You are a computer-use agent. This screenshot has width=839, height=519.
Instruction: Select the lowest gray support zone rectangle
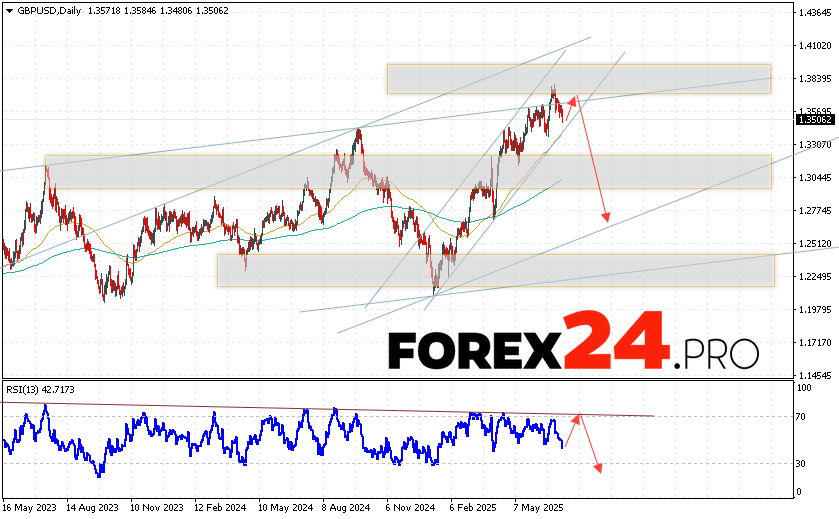tap(495, 270)
